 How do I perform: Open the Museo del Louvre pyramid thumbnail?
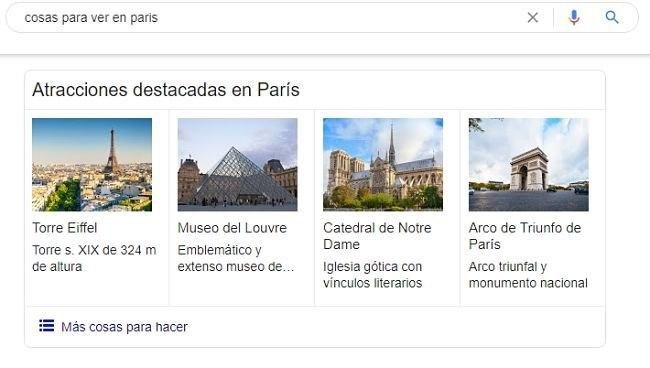(x=238, y=165)
